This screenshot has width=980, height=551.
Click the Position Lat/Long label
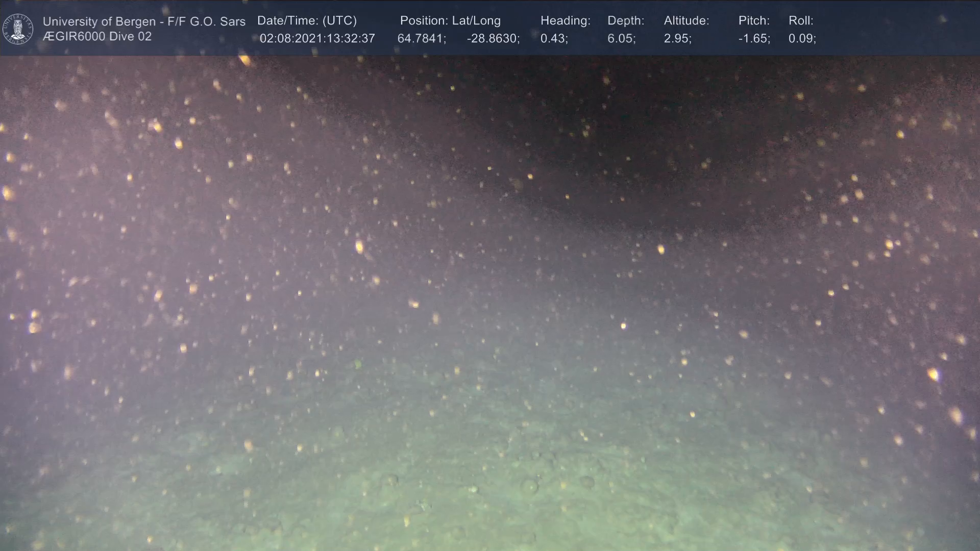click(x=450, y=21)
